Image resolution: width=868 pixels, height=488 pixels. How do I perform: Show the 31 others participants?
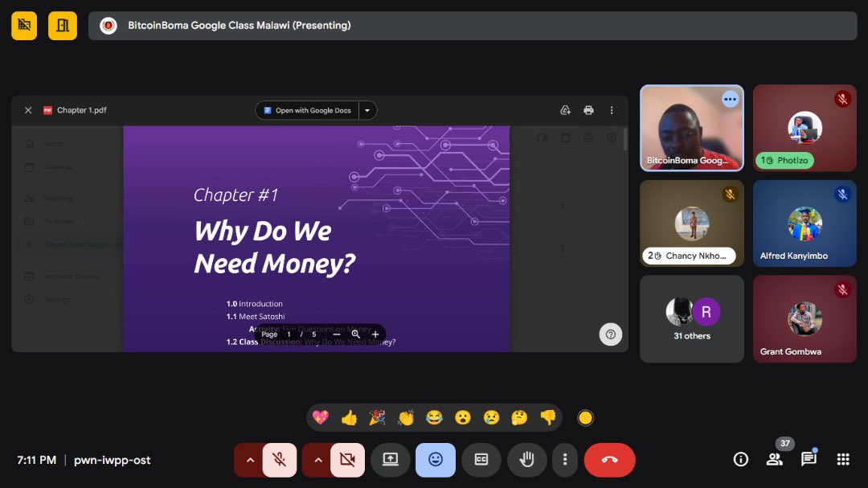(x=692, y=319)
